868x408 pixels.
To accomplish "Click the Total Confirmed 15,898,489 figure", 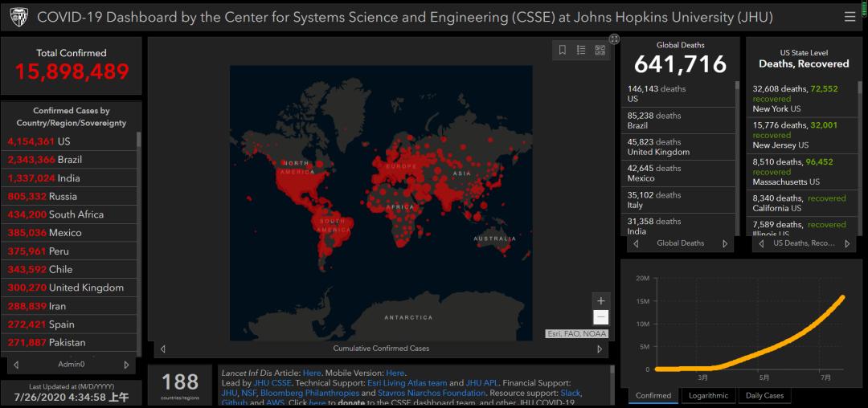I will point(72,71).
